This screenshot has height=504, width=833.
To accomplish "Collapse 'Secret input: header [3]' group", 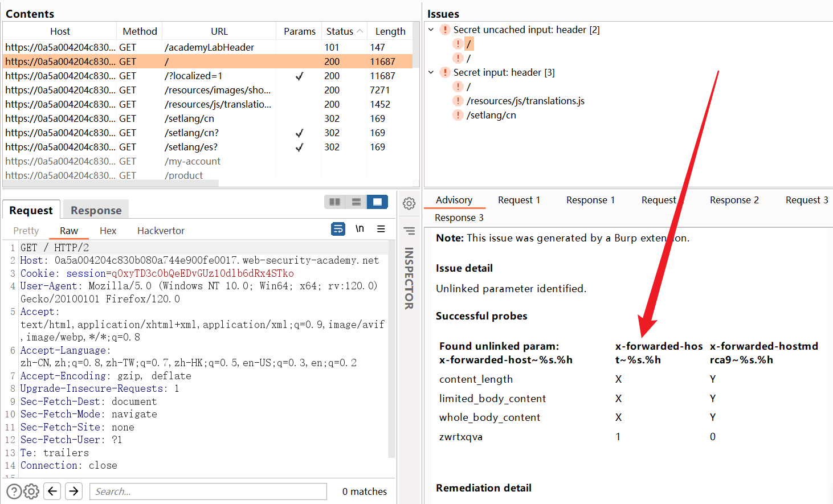I will coord(431,72).
